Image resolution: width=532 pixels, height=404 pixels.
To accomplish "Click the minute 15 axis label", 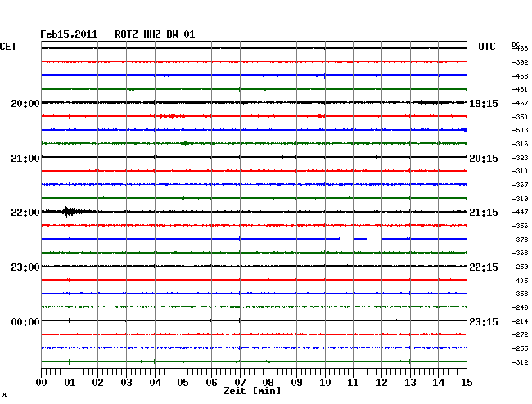I will click(467, 383).
